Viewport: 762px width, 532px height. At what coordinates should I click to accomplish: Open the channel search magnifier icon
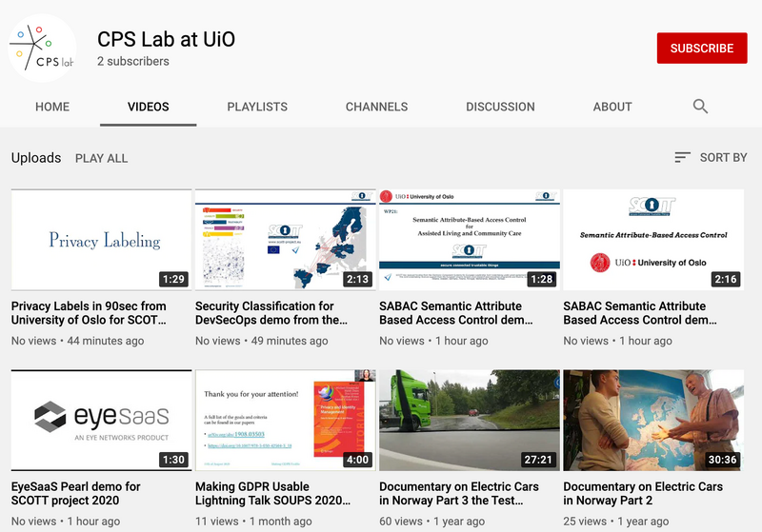[700, 107]
